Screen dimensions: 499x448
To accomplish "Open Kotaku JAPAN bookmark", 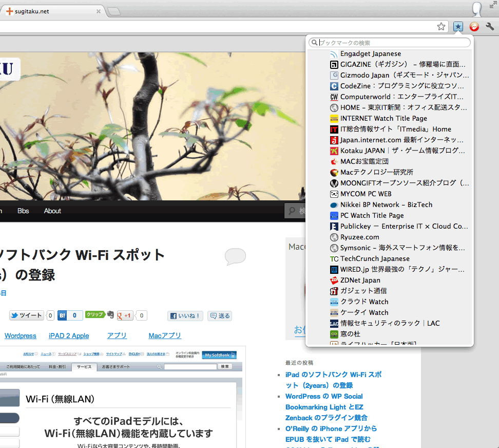I will click(390, 151).
